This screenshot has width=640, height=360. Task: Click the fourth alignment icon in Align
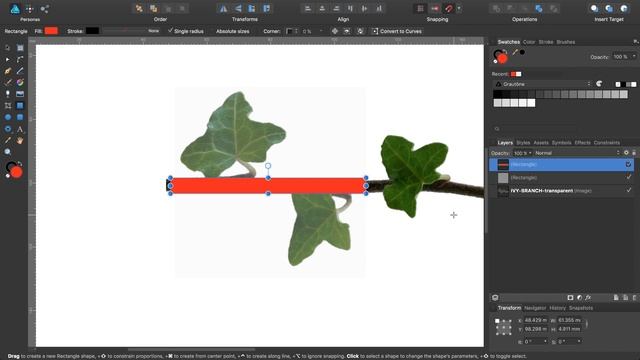350,8
